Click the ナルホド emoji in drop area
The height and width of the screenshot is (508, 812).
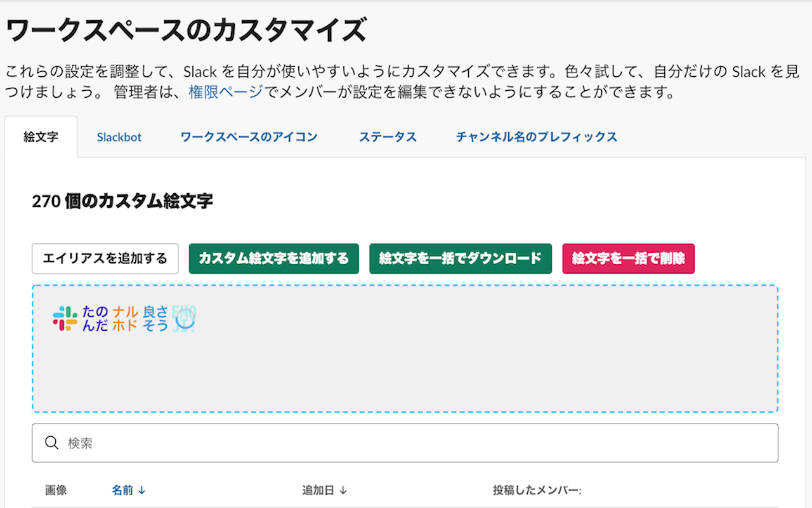click(126, 319)
